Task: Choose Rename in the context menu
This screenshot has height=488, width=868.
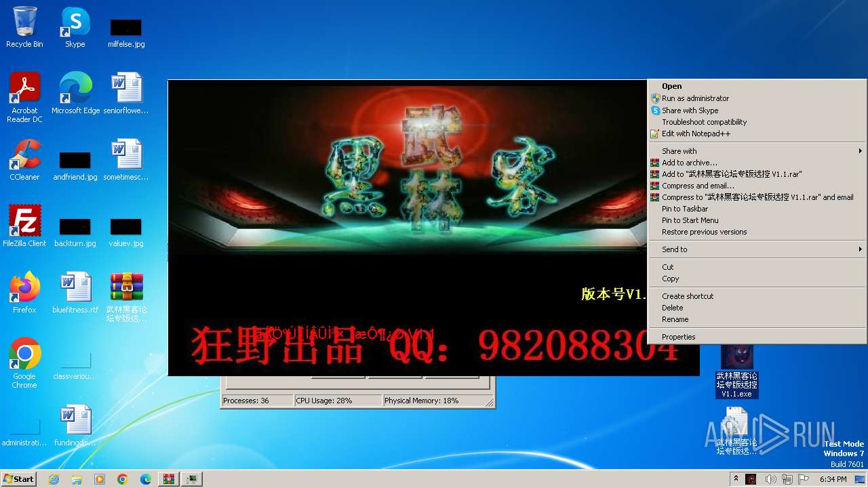Action: [756, 319]
